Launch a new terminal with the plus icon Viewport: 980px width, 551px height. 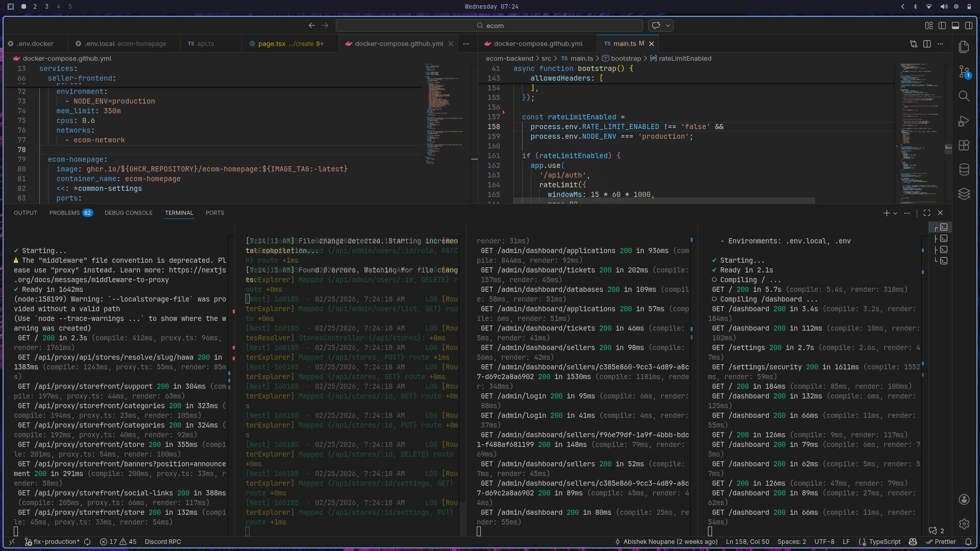tap(886, 213)
